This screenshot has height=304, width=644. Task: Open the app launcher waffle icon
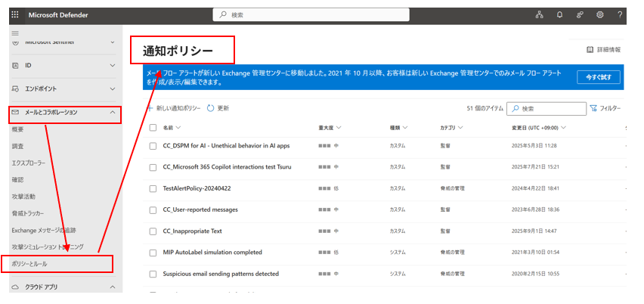coord(14,14)
